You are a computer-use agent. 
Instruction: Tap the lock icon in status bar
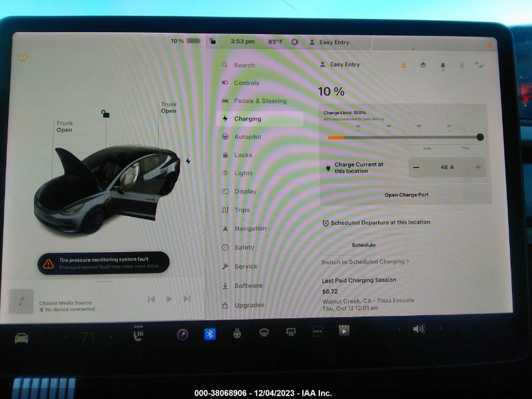tap(213, 42)
